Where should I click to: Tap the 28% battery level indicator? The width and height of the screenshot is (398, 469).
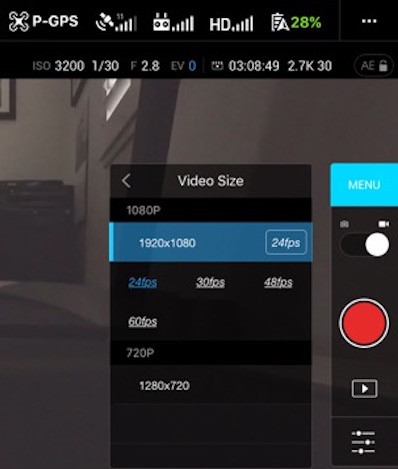(296, 22)
